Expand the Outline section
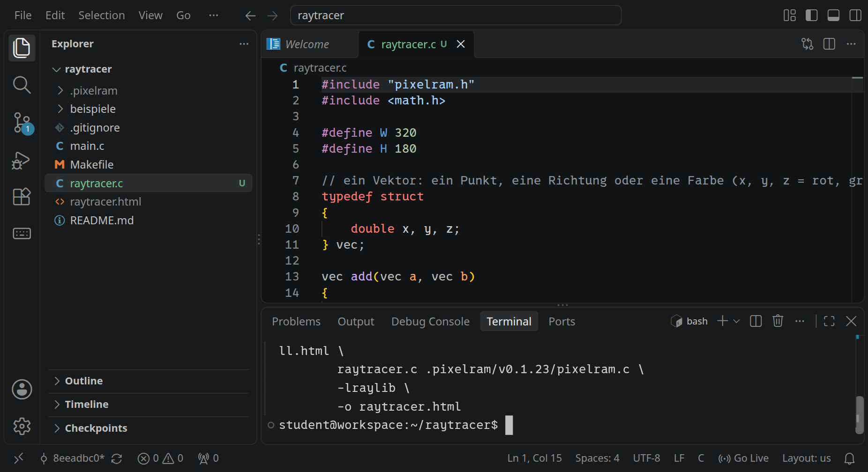The width and height of the screenshot is (868, 472). click(x=148, y=381)
